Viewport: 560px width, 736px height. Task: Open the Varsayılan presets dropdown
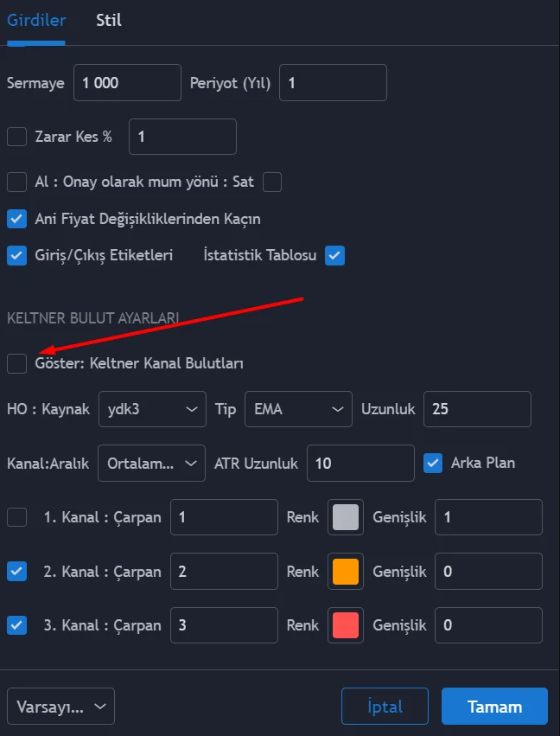pos(60,707)
